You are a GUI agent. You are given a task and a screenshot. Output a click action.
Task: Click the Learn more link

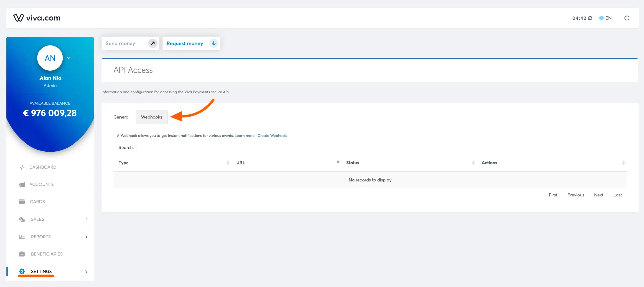244,135
